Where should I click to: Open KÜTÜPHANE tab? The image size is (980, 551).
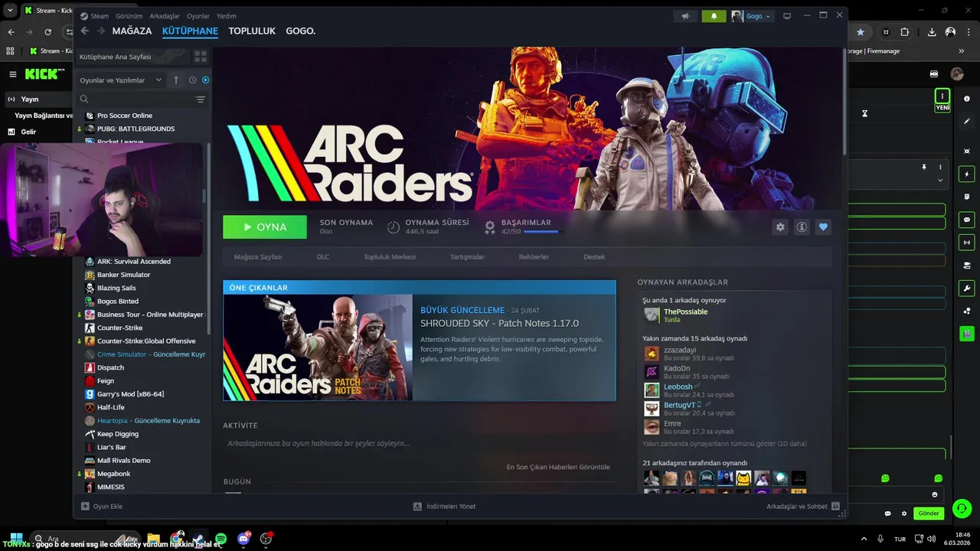tap(190, 31)
